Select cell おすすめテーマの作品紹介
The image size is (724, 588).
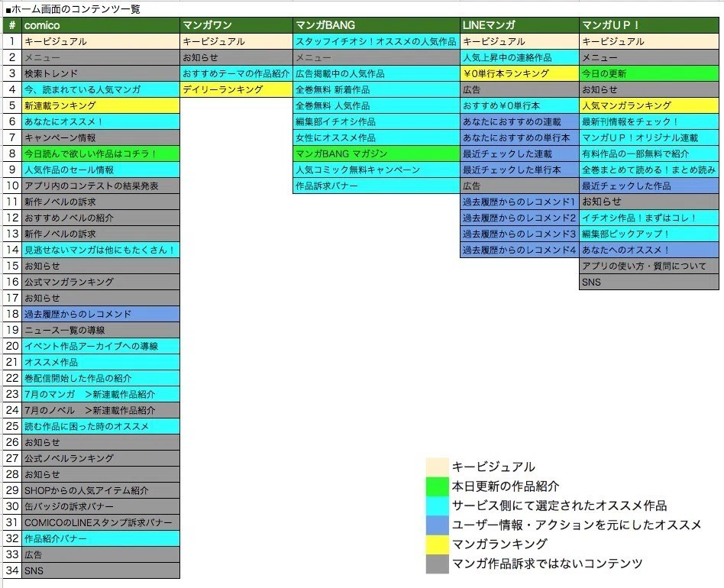tap(237, 73)
